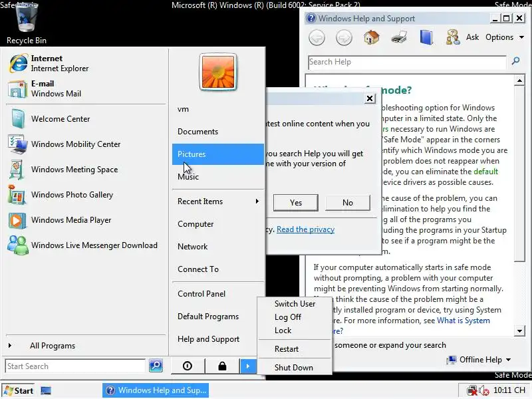Follow the What is System link
This screenshot has height=399, width=532.
coord(464,321)
